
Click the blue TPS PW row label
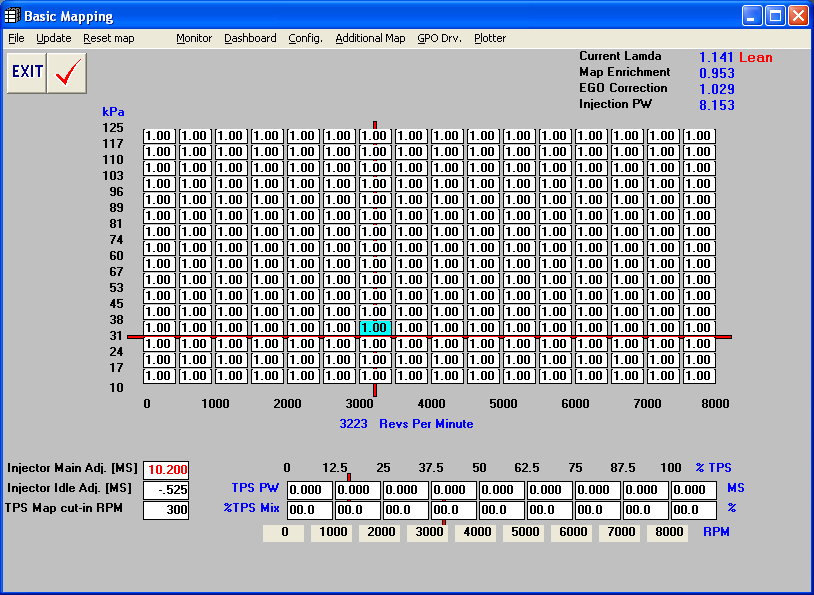[x=255, y=488]
